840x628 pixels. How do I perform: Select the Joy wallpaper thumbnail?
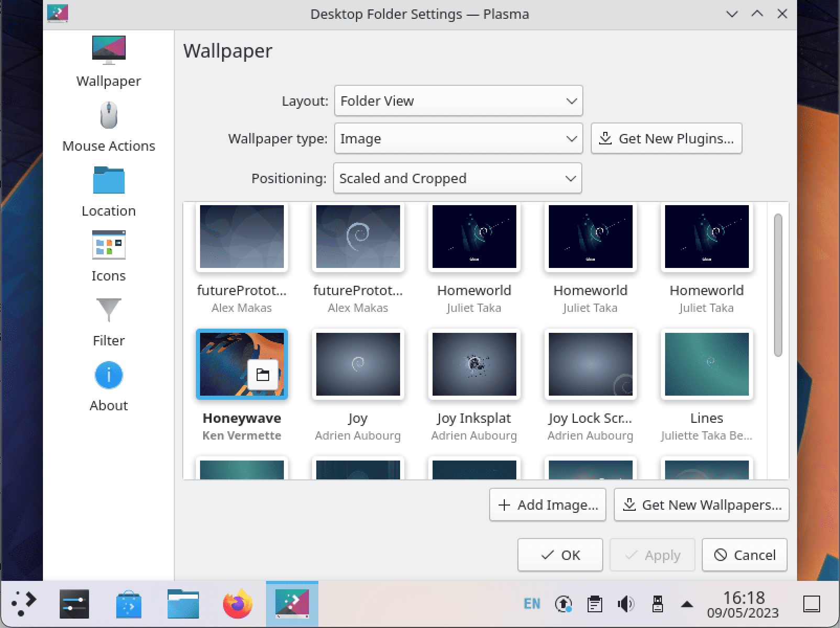pyautogui.click(x=358, y=364)
